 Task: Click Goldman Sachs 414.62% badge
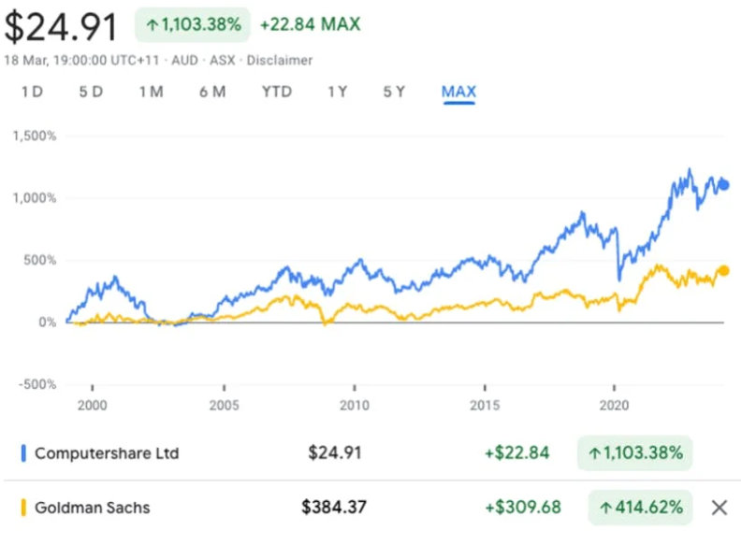click(640, 508)
